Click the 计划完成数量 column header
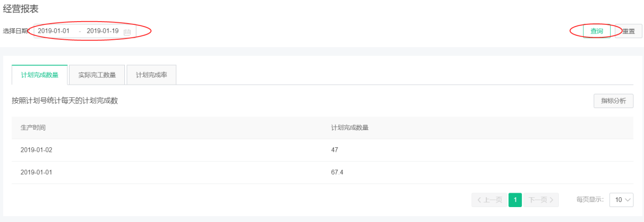 [349, 128]
